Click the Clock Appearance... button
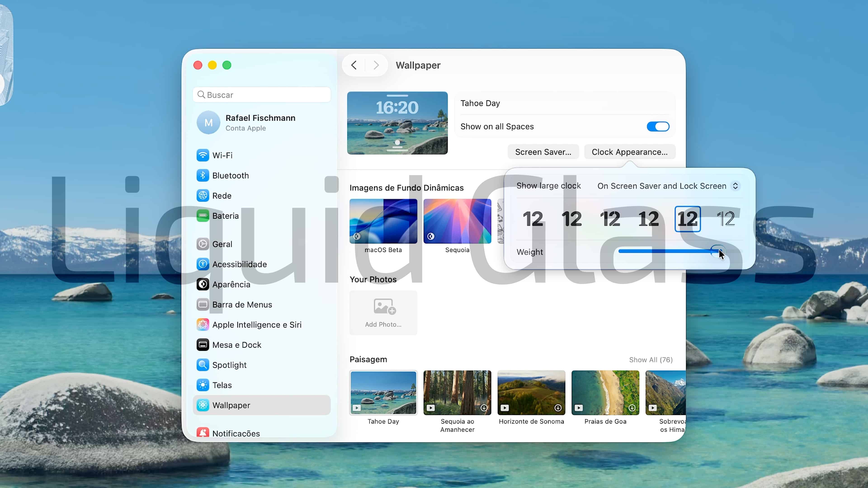 pos(630,152)
